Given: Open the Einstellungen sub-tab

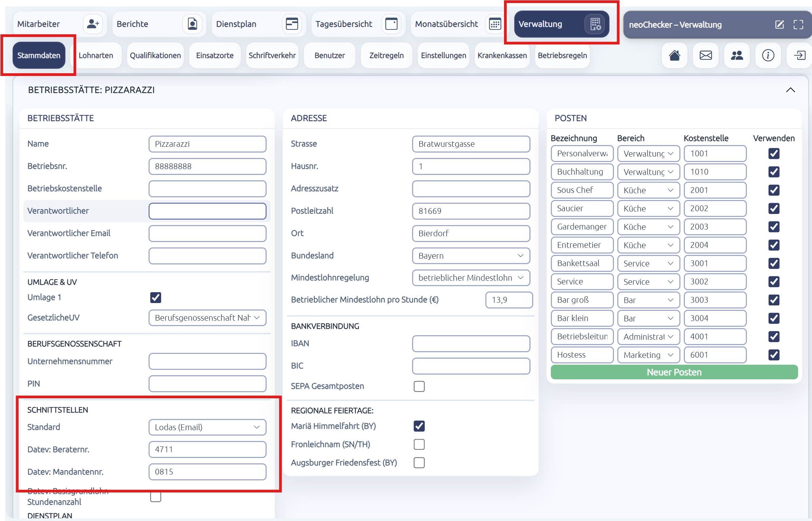Looking at the screenshot, I should coord(443,55).
